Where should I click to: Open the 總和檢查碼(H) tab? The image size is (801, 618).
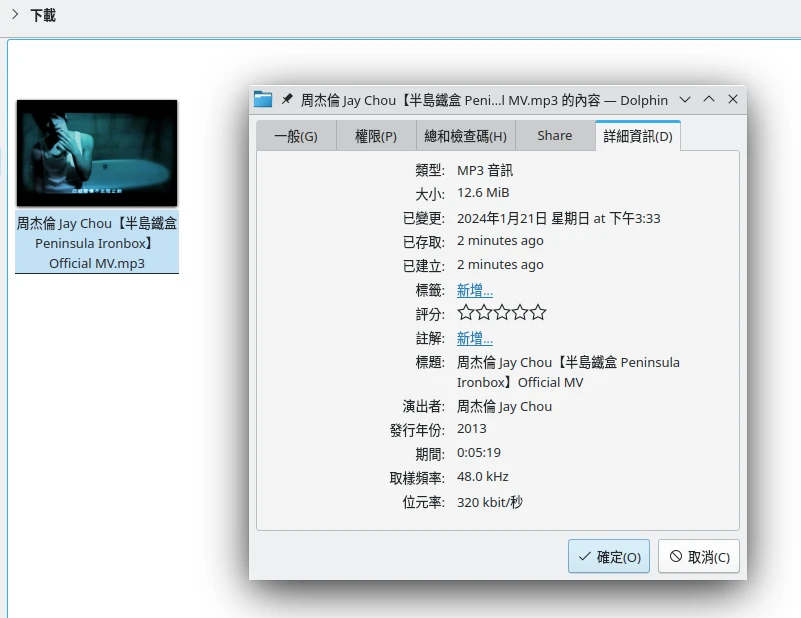tap(465, 136)
